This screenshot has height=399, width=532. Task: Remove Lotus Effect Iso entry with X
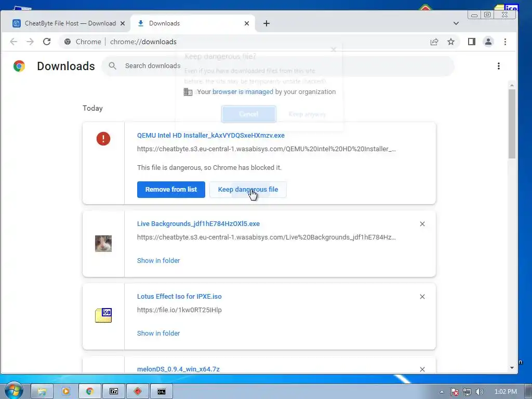click(422, 297)
